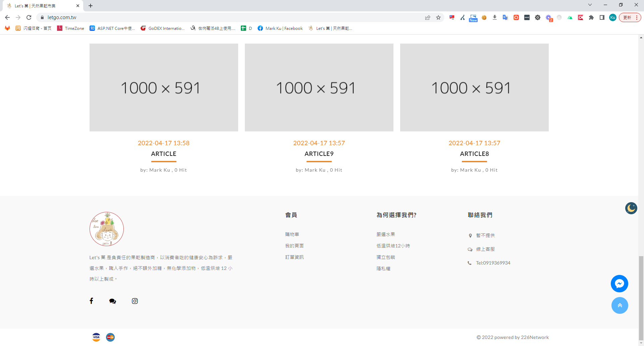Click the address bar showing letgo.com.tw
This screenshot has width=644, height=346.
[x=201, y=17]
